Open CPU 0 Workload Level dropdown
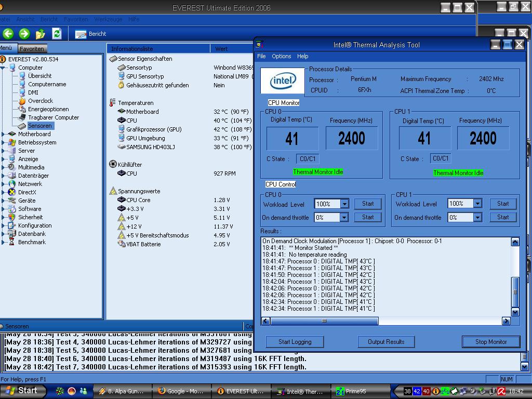532x399 pixels. [x=344, y=204]
